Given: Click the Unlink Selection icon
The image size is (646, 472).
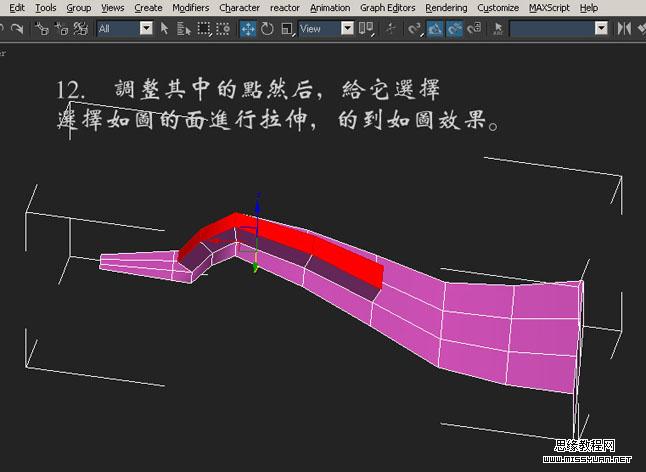Looking at the screenshot, I should click(x=61, y=28).
